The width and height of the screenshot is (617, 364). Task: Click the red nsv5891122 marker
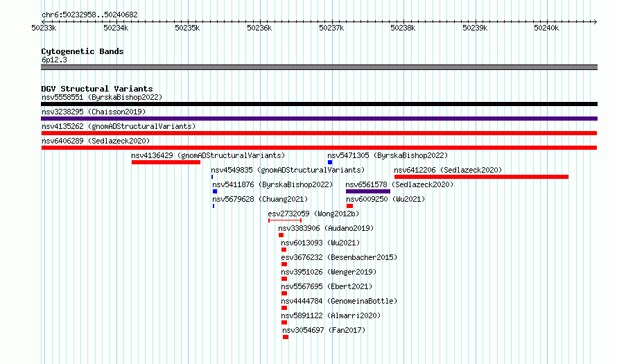pyautogui.click(x=284, y=322)
